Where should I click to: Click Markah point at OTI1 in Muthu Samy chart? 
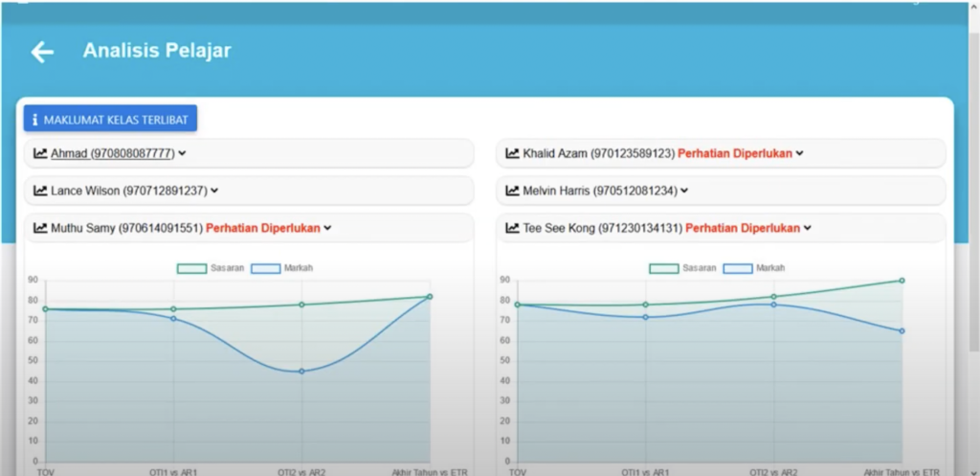tap(173, 318)
